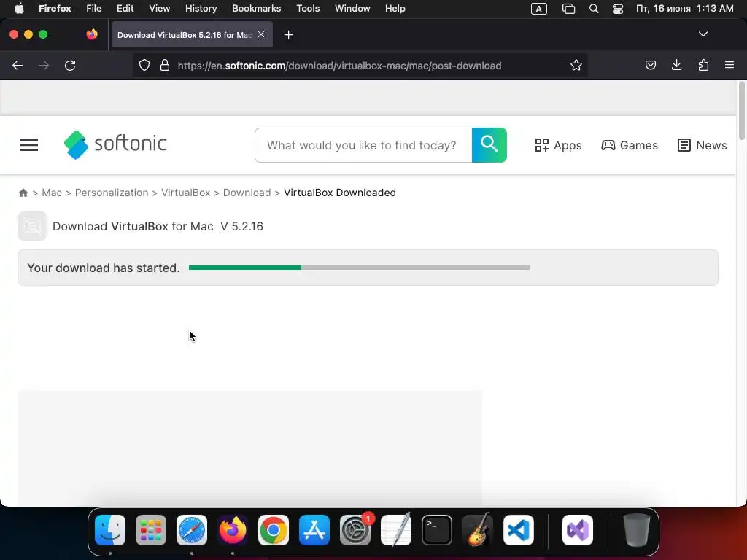Open the News section

(x=703, y=145)
